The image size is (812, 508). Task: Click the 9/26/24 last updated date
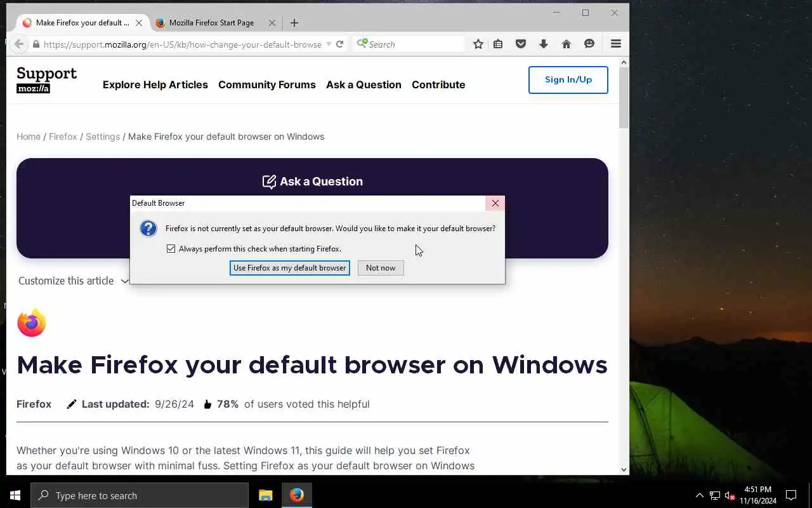pyautogui.click(x=174, y=404)
